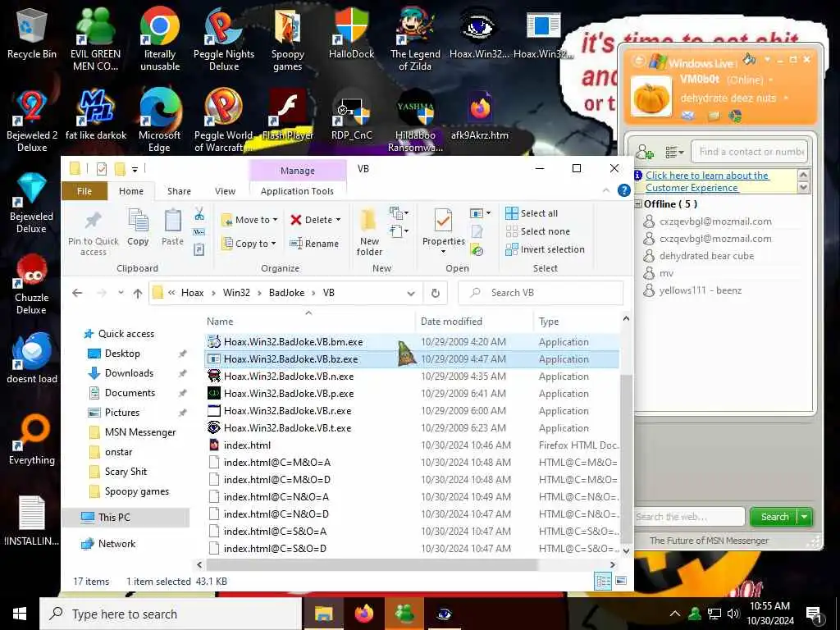This screenshot has height=630, width=840.
Task: Click the green Search button in Messenger
Action: (774, 517)
